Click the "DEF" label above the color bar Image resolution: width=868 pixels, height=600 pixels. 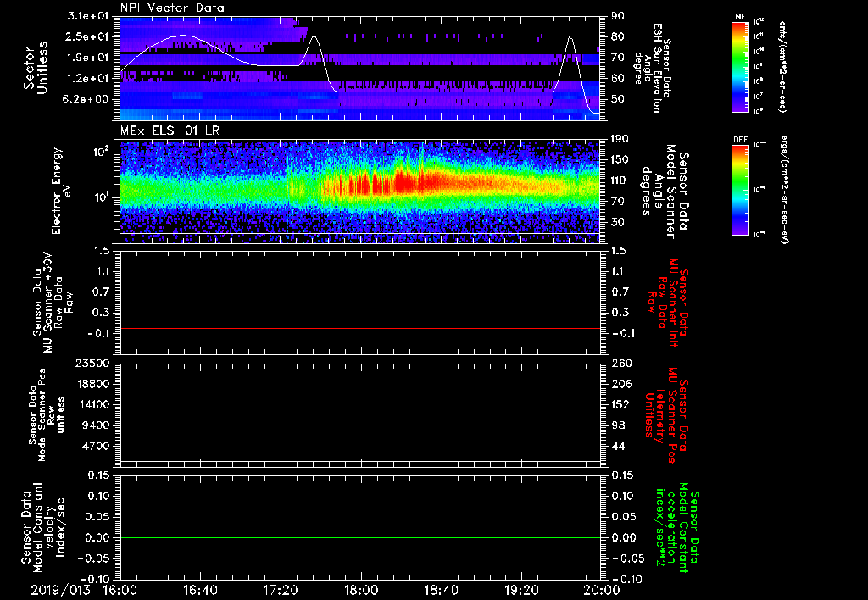pyautogui.click(x=740, y=140)
